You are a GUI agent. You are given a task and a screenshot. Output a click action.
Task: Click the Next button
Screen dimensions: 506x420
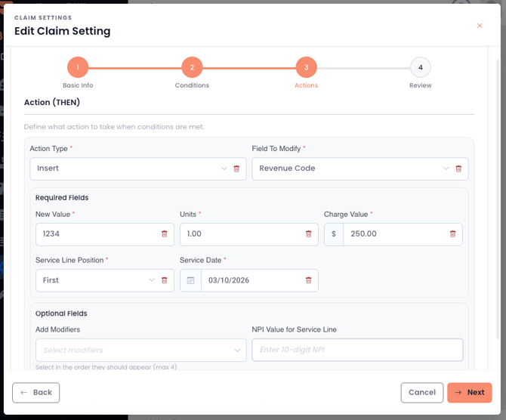[469, 392]
